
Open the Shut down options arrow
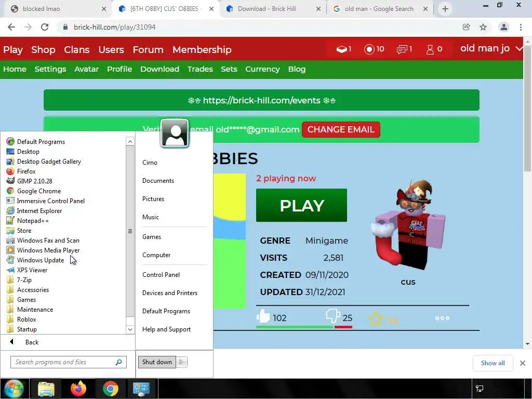pyautogui.click(x=181, y=362)
